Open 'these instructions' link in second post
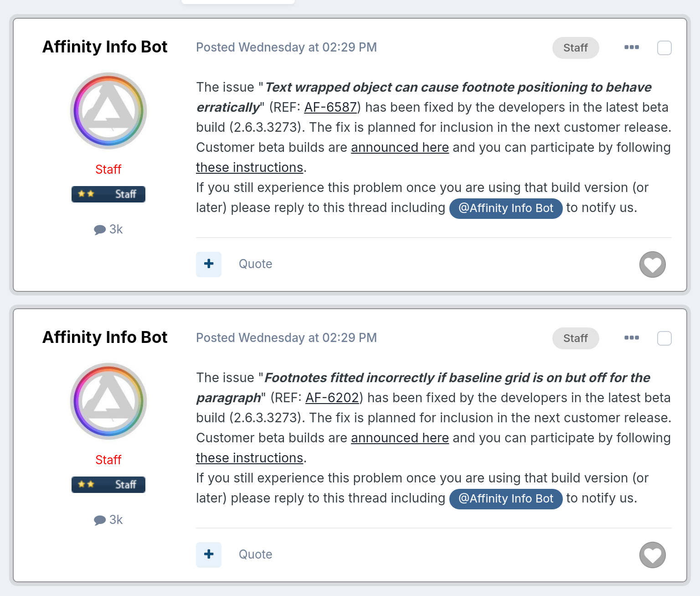 pyautogui.click(x=250, y=458)
